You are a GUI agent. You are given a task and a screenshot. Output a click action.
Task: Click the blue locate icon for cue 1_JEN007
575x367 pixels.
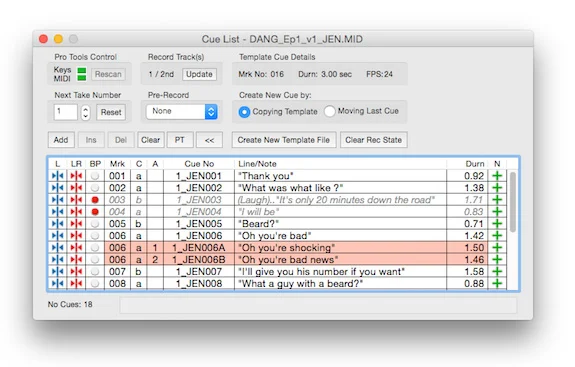click(x=58, y=272)
